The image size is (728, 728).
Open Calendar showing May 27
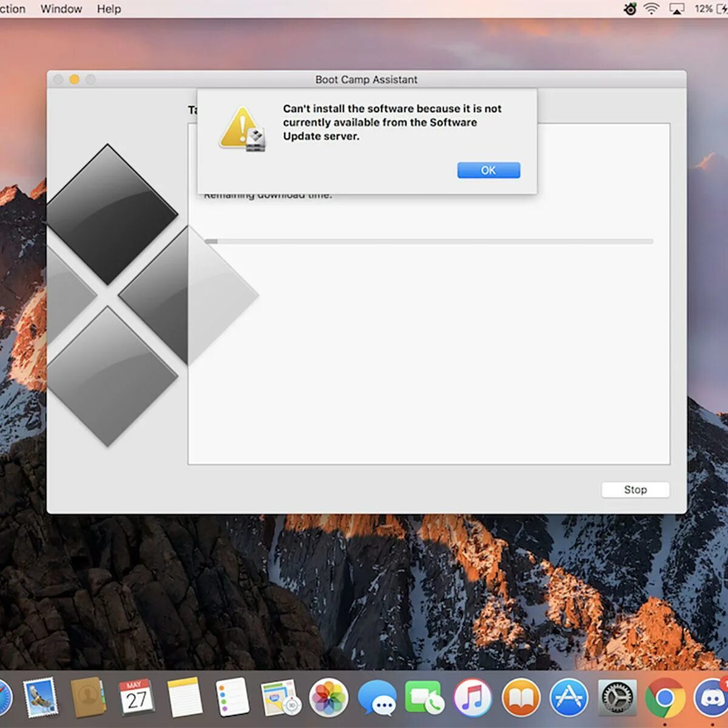136,698
